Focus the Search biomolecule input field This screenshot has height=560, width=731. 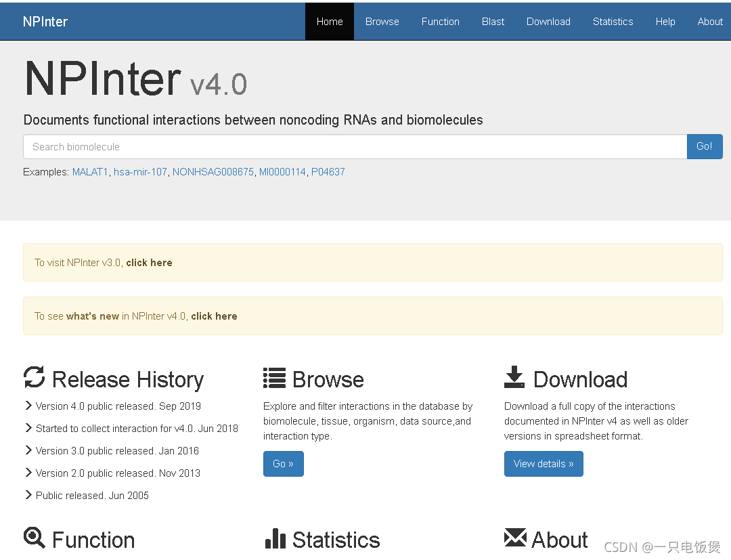pyautogui.click(x=355, y=147)
